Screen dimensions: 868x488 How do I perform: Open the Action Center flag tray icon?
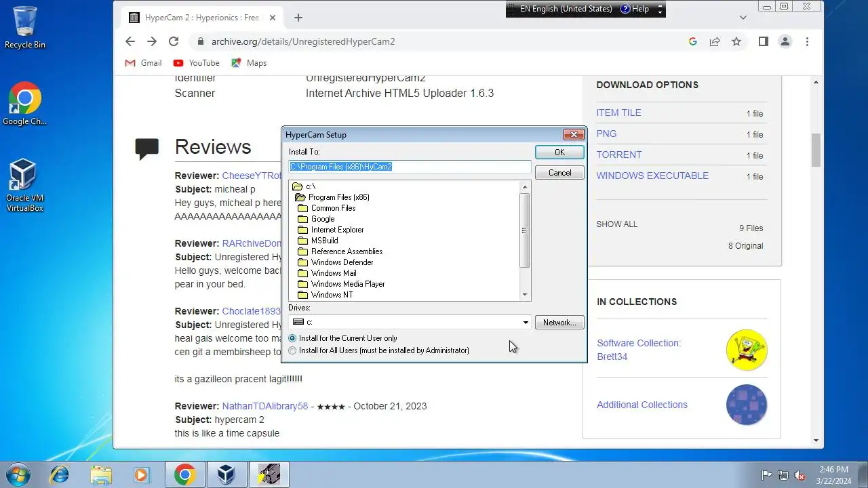click(767, 475)
